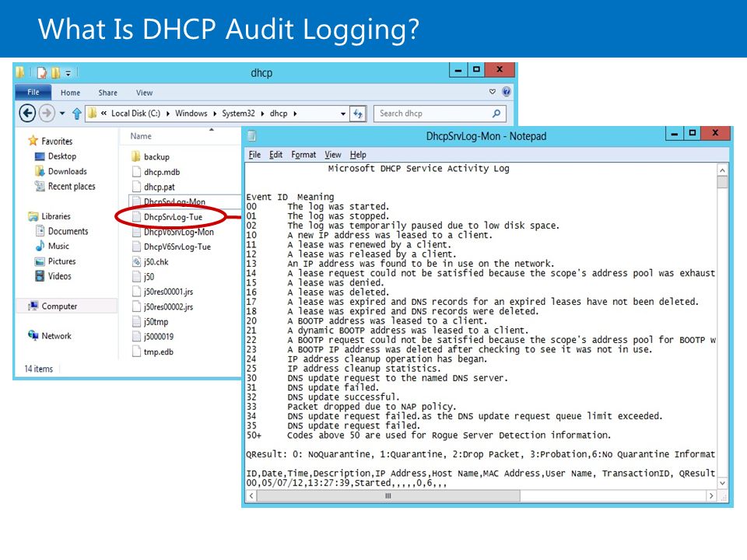Screen dimensions: 747x560
Task: Select the Videos library
Action: 59,276
